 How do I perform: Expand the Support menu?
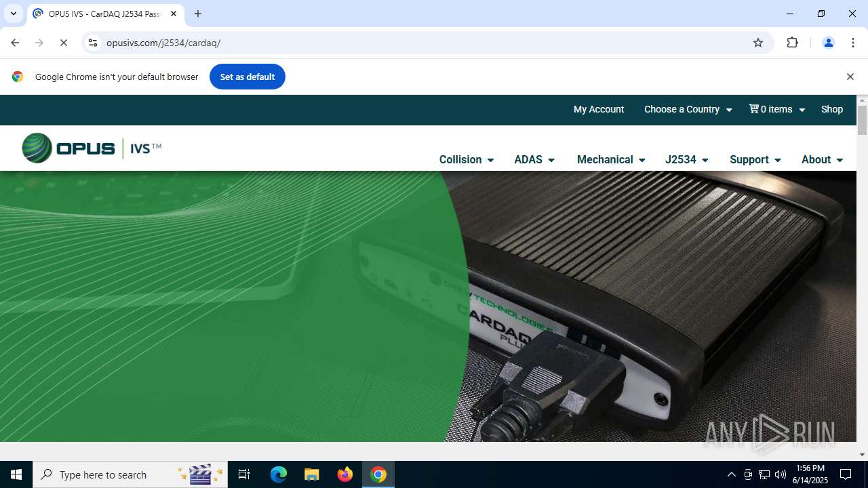coord(755,159)
